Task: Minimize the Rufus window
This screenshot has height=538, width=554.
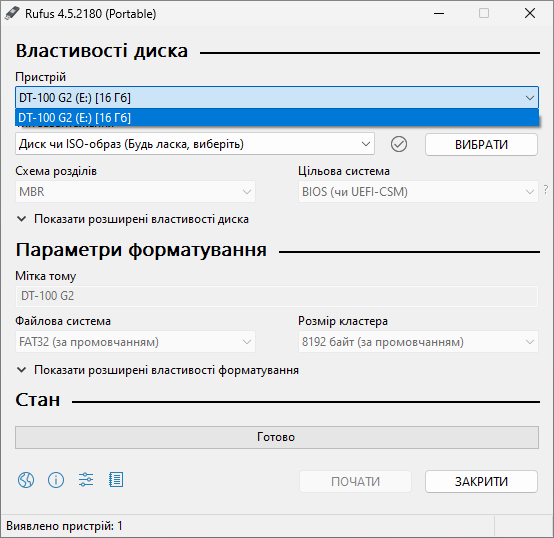Action: 439,13
